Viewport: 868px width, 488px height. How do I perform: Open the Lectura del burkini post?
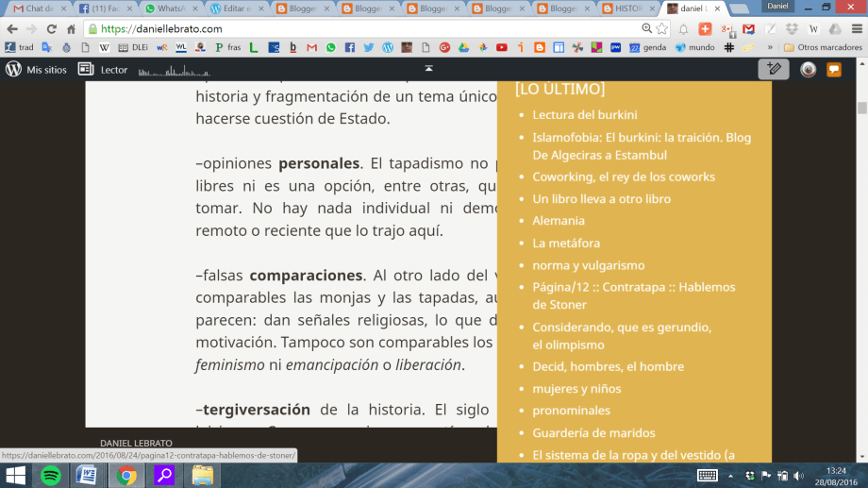click(585, 114)
